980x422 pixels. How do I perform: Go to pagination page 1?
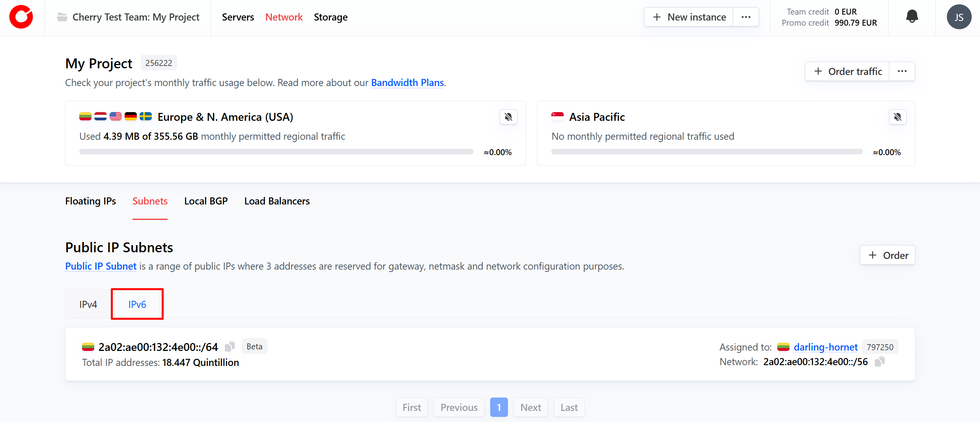(x=498, y=407)
